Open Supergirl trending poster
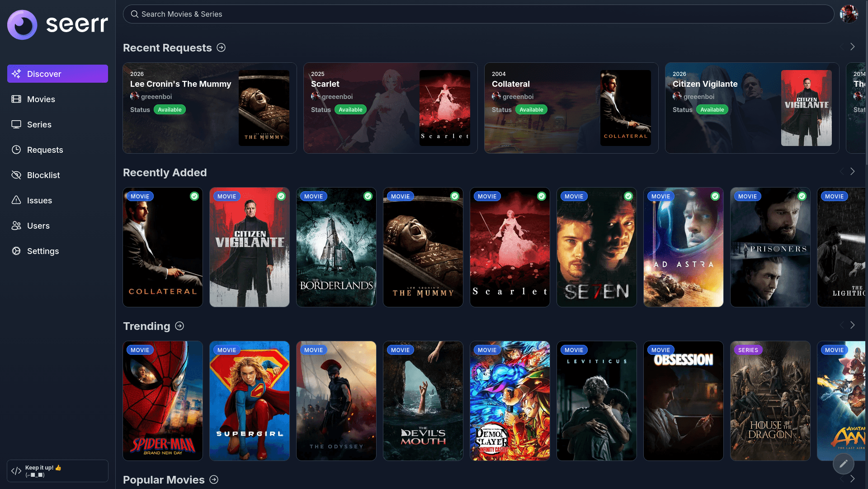 (250, 401)
